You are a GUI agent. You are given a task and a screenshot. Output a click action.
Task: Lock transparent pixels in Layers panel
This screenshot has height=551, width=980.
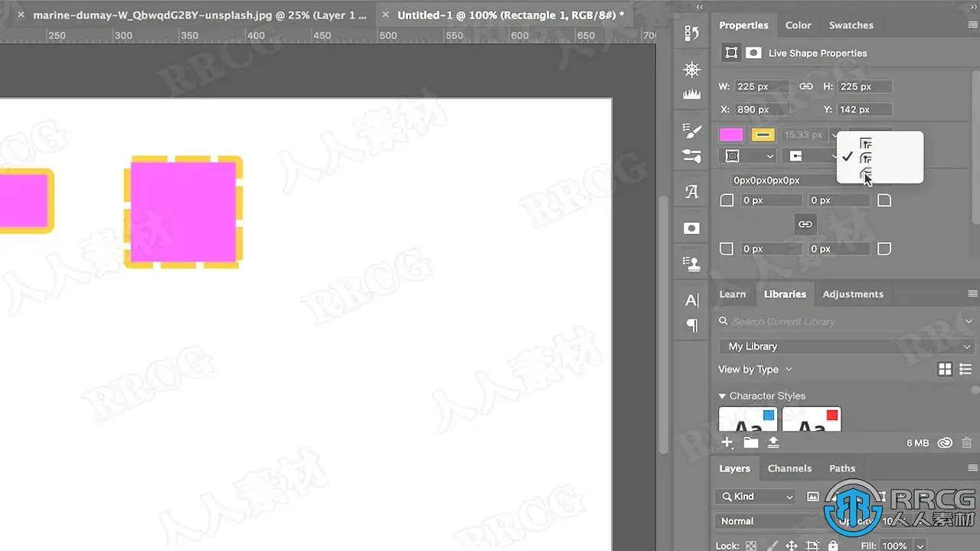[751, 546]
